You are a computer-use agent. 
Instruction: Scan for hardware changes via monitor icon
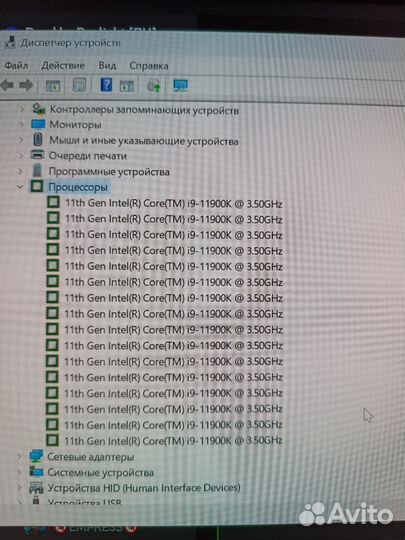(x=181, y=86)
